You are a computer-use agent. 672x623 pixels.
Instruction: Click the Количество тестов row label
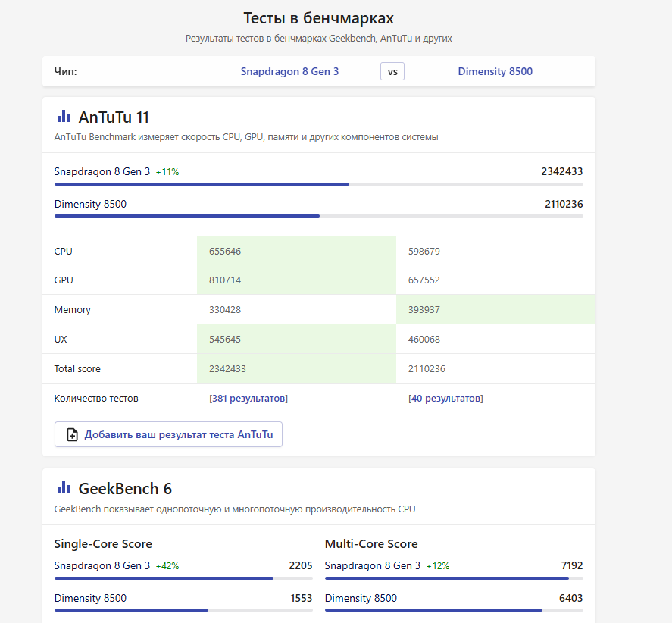96,399
